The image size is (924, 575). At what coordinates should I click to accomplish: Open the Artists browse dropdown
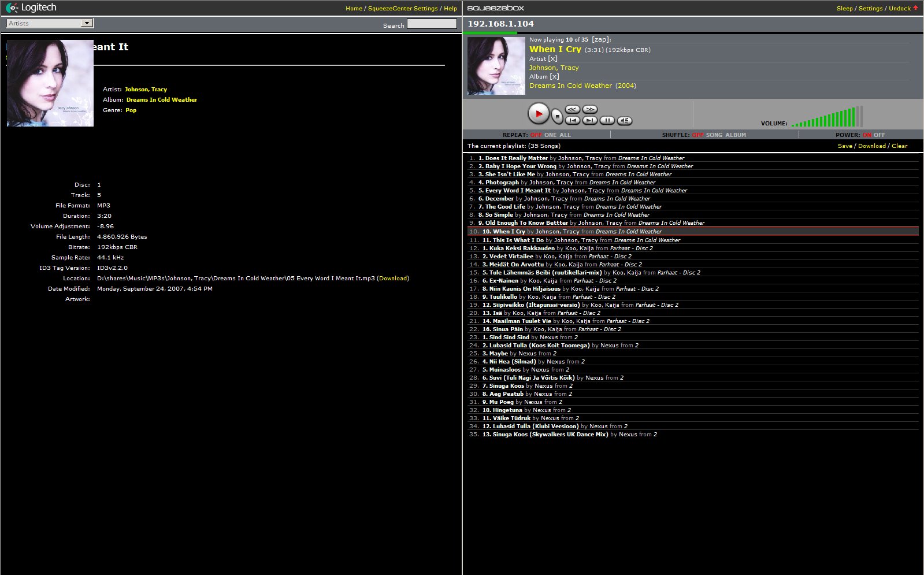(x=50, y=23)
